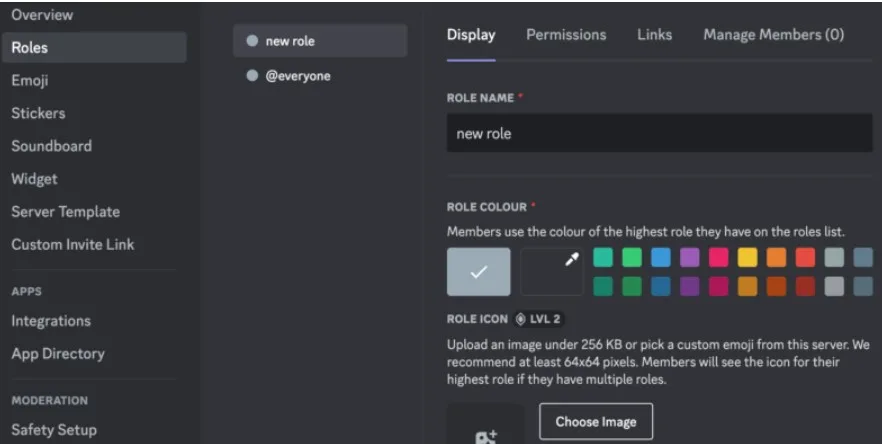Open the App Directory
Viewport: 882px width, 444px height.
pos(58,353)
